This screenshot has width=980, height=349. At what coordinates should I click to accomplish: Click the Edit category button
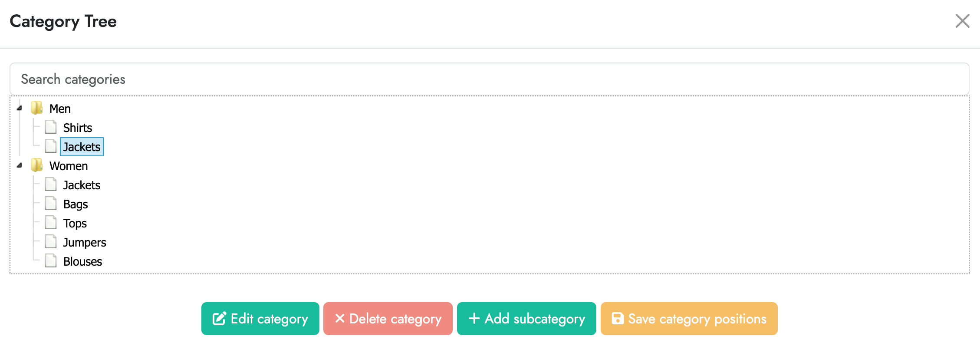[x=260, y=318]
